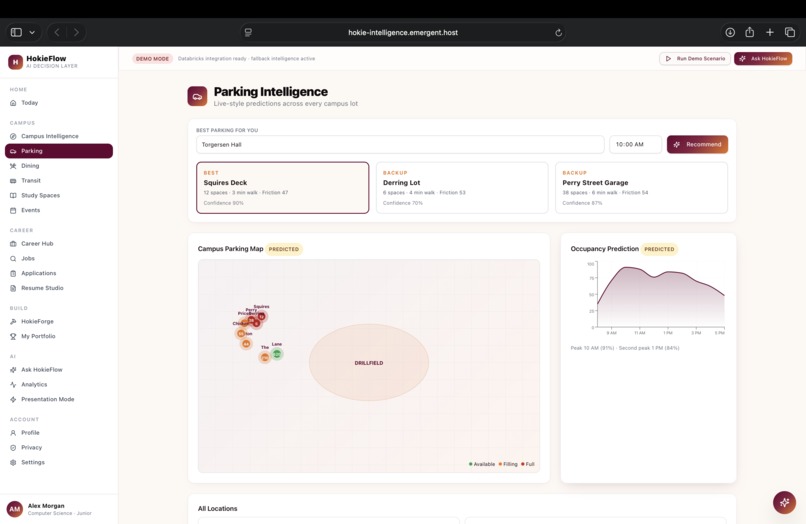Edit the Torgersen Hall destination field
Viewport: 806px width, 524px height.
point(400,144)
